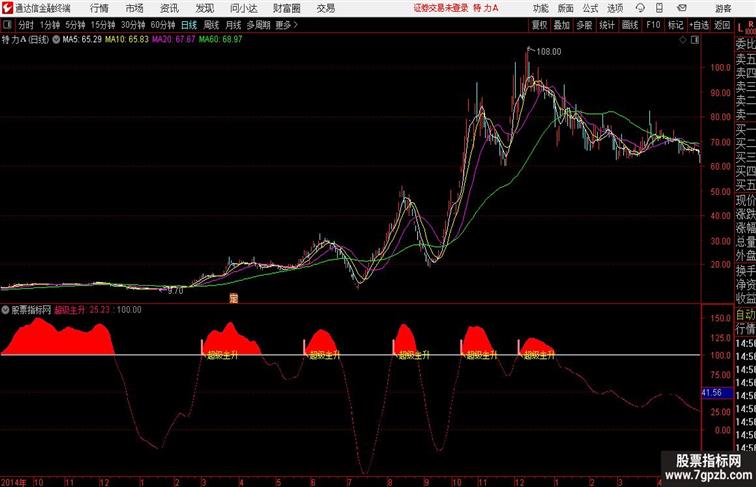The width and height of the screenshot is (756, 487).
Task: Click the Tongdaxin red logo icon
Action: click(x=7, y=8)
